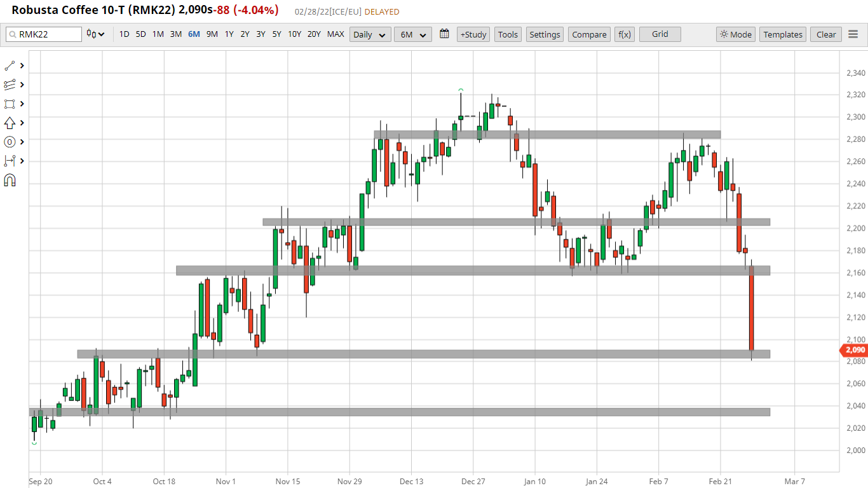
Task: Open the hamburger menu icon
Action: [853, 34]
